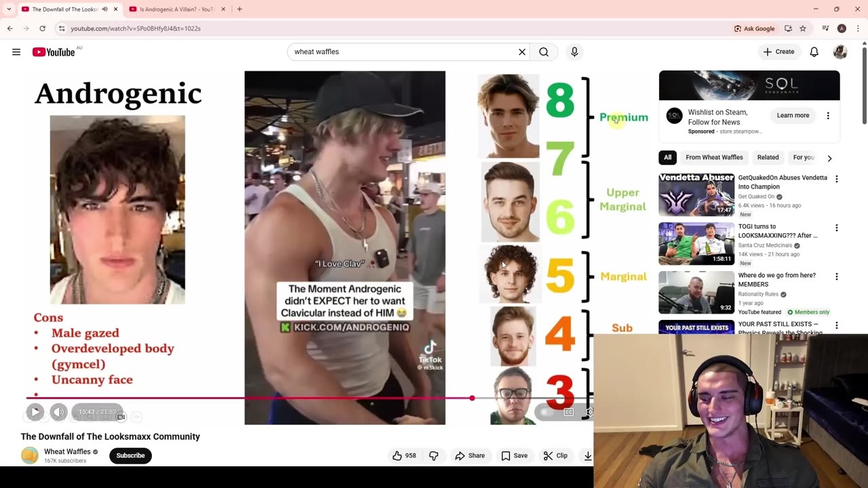The width and height of the screenshot is (868, 488).
Task: Start voice search with the microphone
Action: pos(574,52)
